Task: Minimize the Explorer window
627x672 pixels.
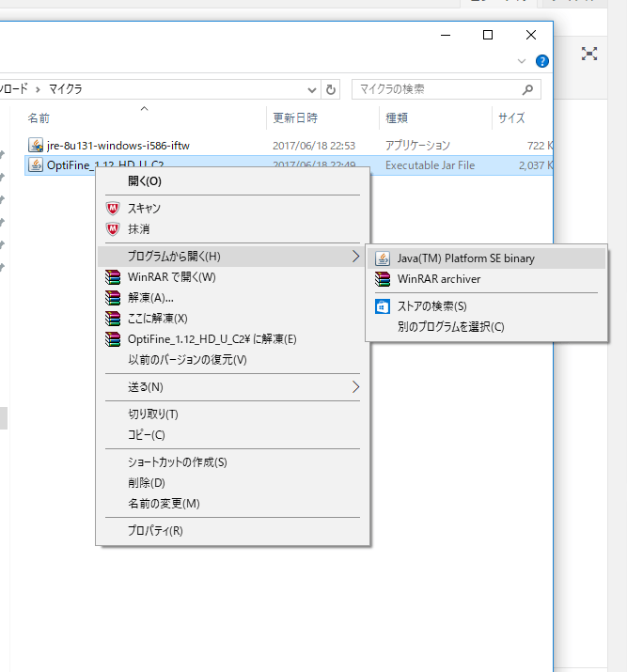Action: [x=446, y=35]
